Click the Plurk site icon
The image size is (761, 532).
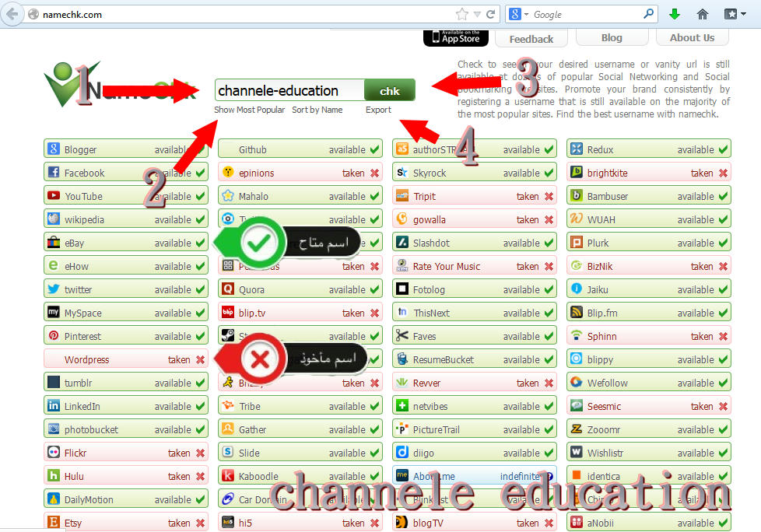[576, 242]
